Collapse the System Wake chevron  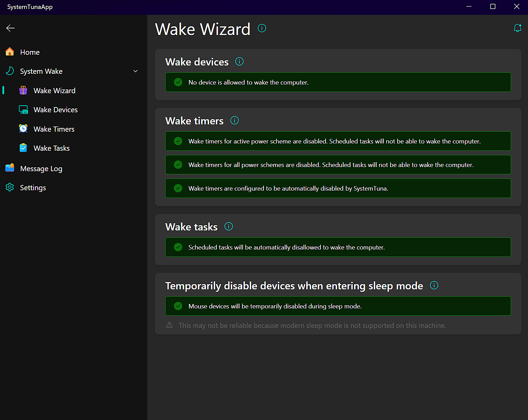tap(135, 71)
